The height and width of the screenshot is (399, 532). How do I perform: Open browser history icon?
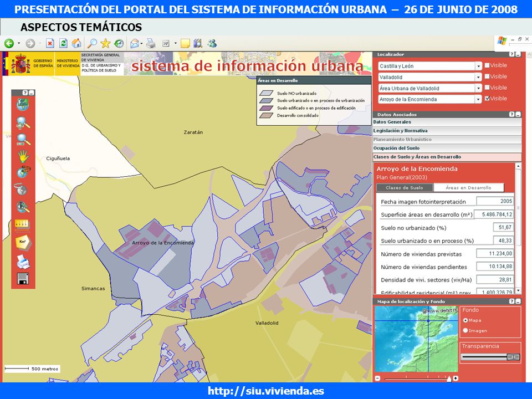click(119, 43)
